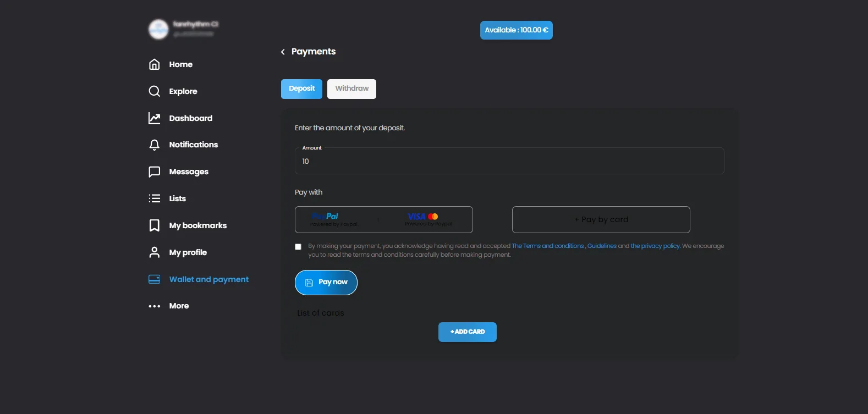Choose the Pay by card option
This screenshot has height=414, width=868.
pyautogui.click(x=601, y=219)
